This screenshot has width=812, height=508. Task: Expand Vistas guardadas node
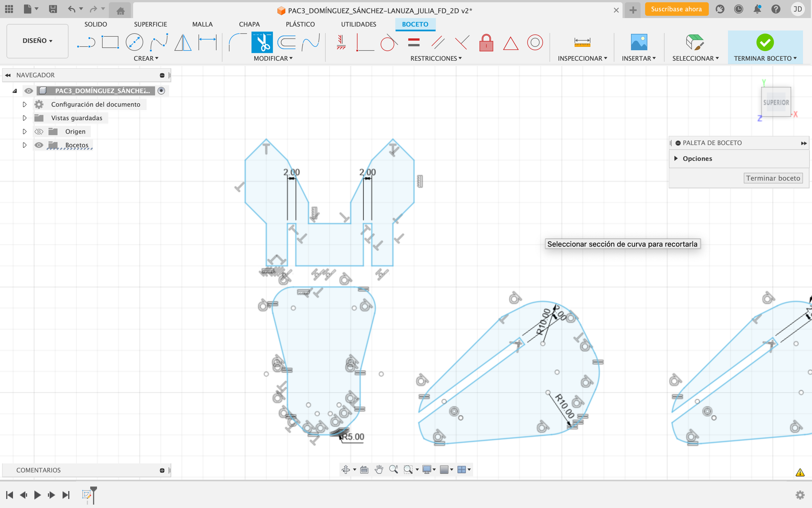pyautogui.click(x=24, y=118)
